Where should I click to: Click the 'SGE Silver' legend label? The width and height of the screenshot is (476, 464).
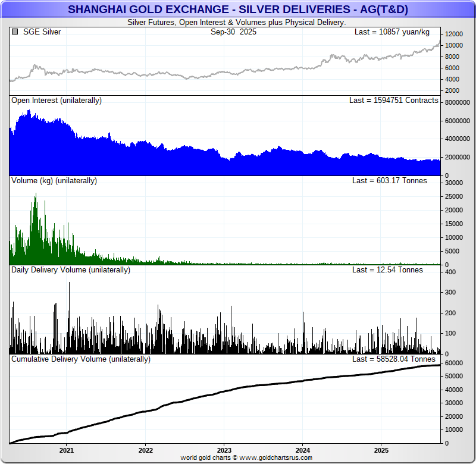[x=42, y=32]
